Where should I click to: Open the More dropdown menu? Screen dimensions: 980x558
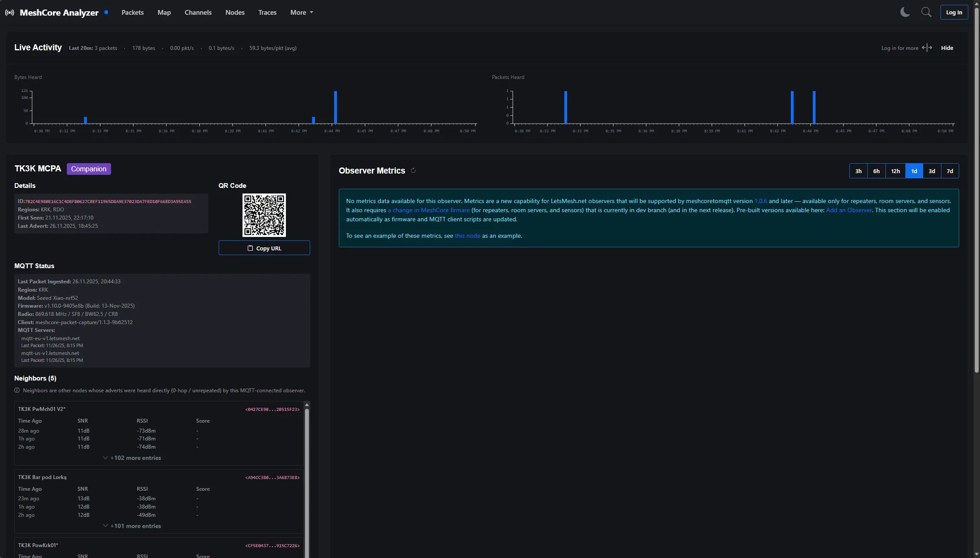(302, 13)
